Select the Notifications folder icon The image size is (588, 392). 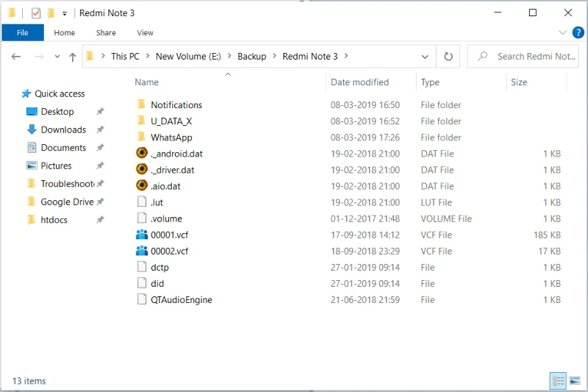141,104
